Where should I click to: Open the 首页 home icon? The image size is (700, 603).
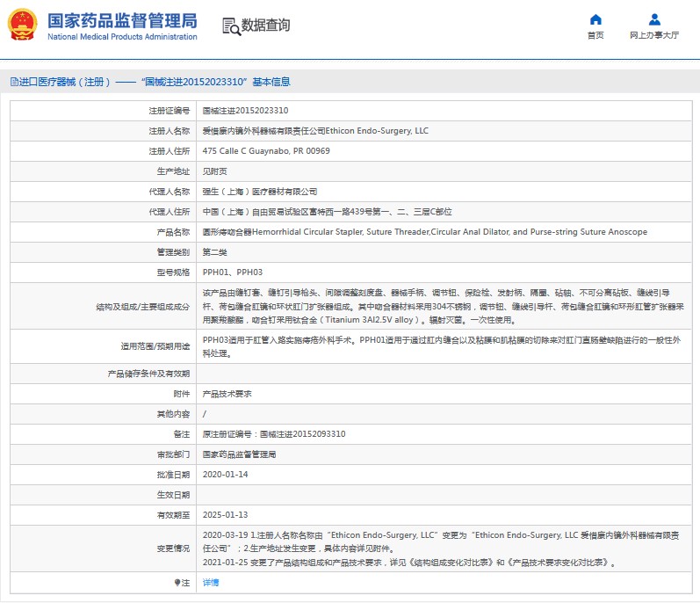[x=595, y=19]
